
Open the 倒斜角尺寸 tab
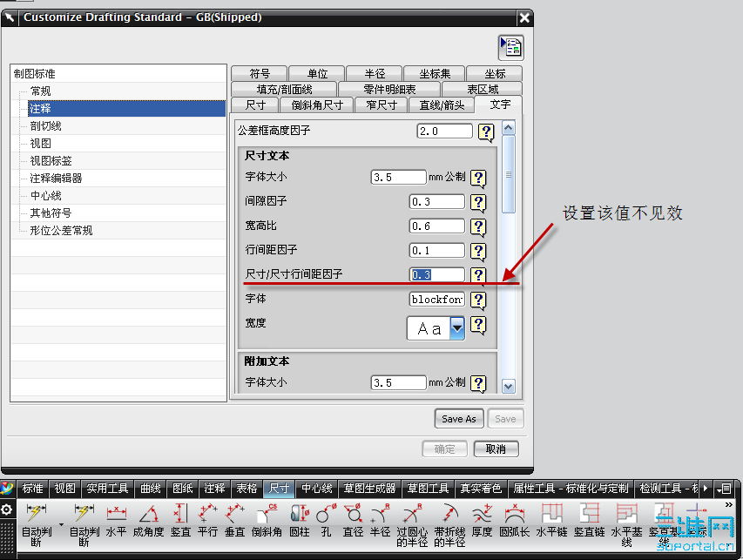tap(317, 105)
